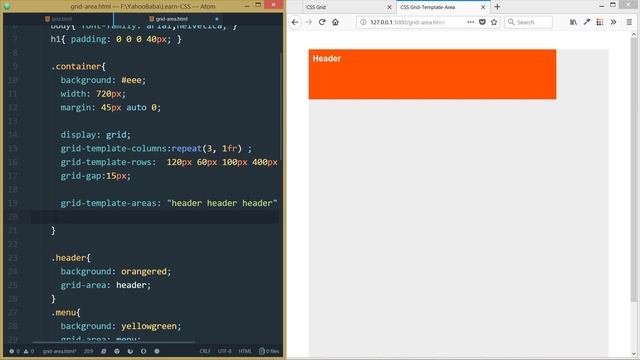Viewport: 640px width, 360px height.
Task: Expand the toolbar overflow chevrons
Action: tap(613, 22)
